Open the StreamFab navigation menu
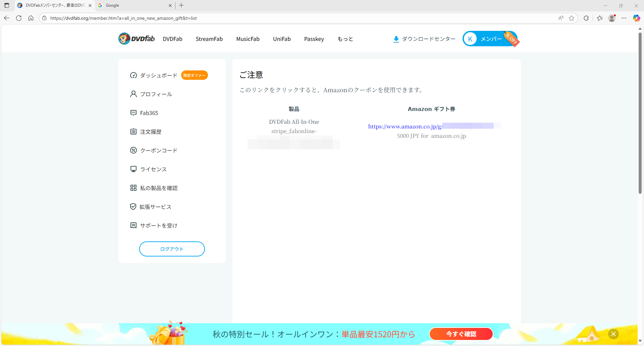This screenshot has height=346, width=644. [209, 39]
